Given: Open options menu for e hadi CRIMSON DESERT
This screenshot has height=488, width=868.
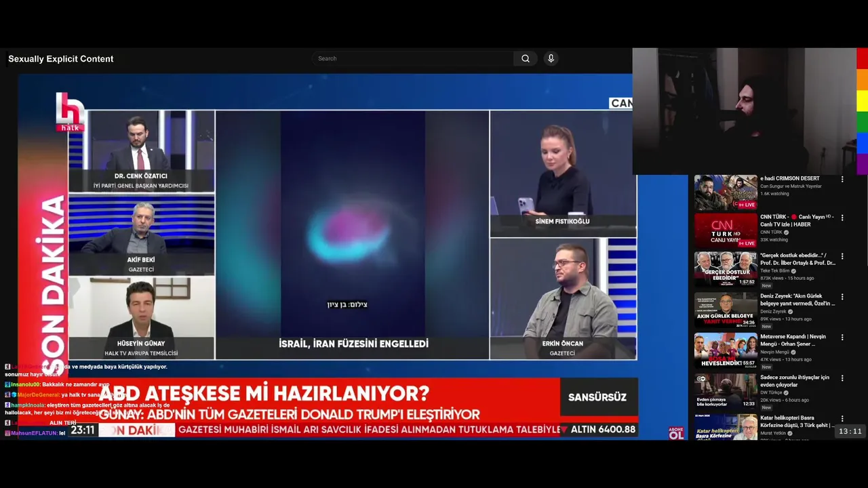Looking at the screenshot, I should pos(842,179).
